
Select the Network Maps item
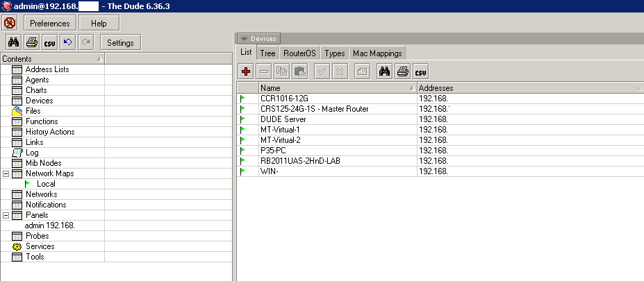[x=50, y=173]
